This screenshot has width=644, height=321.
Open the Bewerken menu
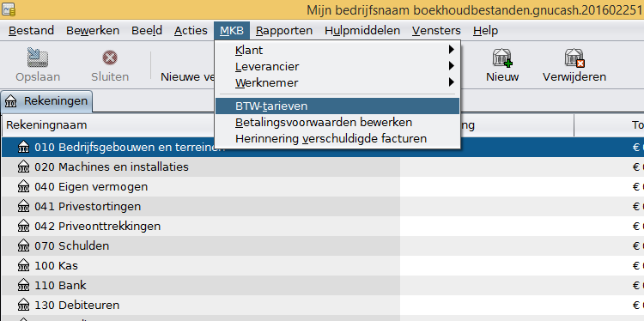pyautogui.click(x=93, y=31)
